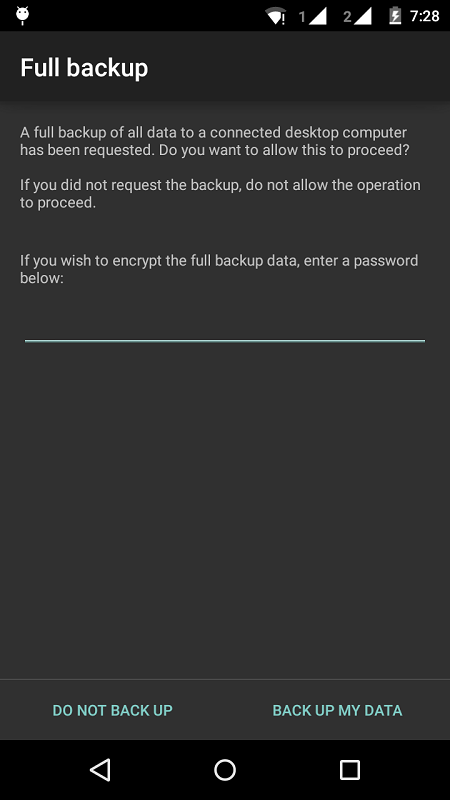
Task: Tap blank space right of Full backup
Action: pos(299,68)
